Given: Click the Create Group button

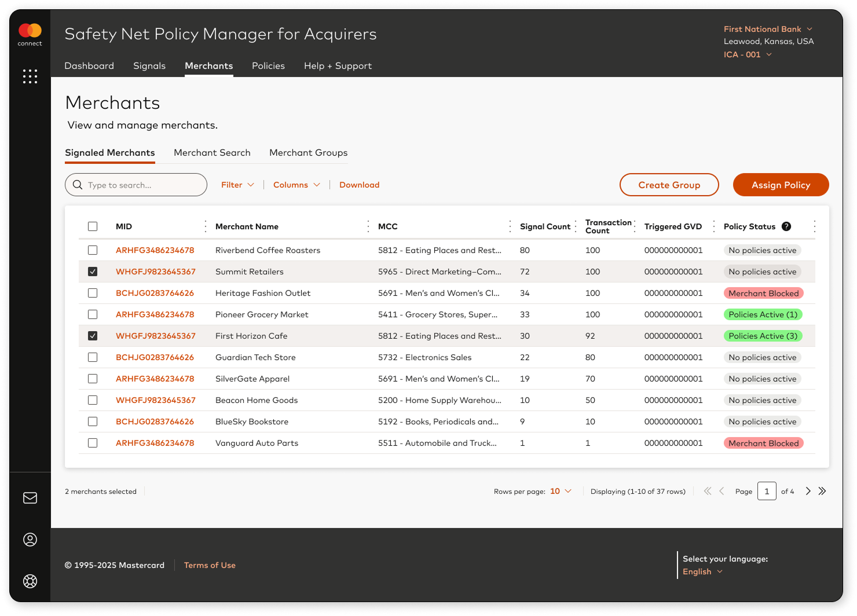Looking at the screenshot, I should (x=669, y=185).
